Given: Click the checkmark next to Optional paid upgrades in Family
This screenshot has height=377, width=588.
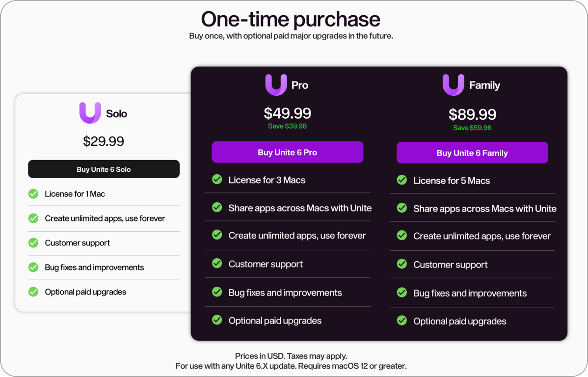Looking at the screenshot, I should [401, 321].
